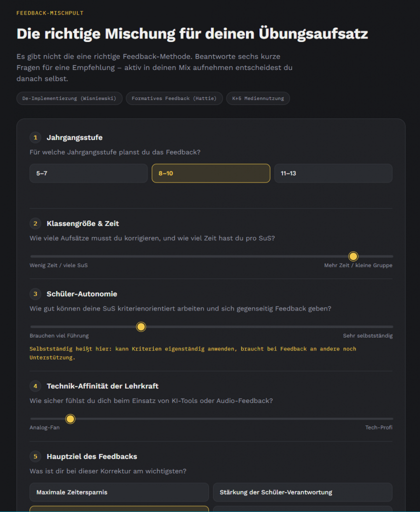Click the step 5 number badge
This screenshot has width=420, height=512.
coord(35,456)
